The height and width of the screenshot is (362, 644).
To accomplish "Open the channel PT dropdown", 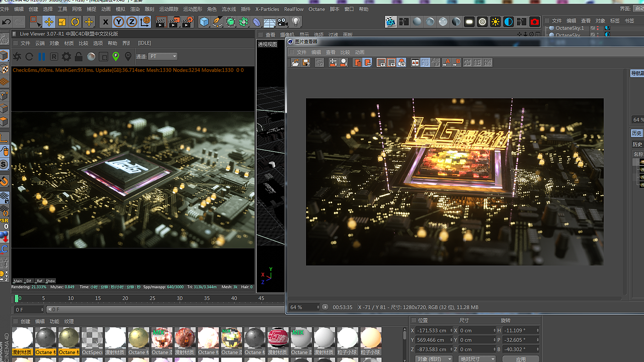I will [163, 56].
